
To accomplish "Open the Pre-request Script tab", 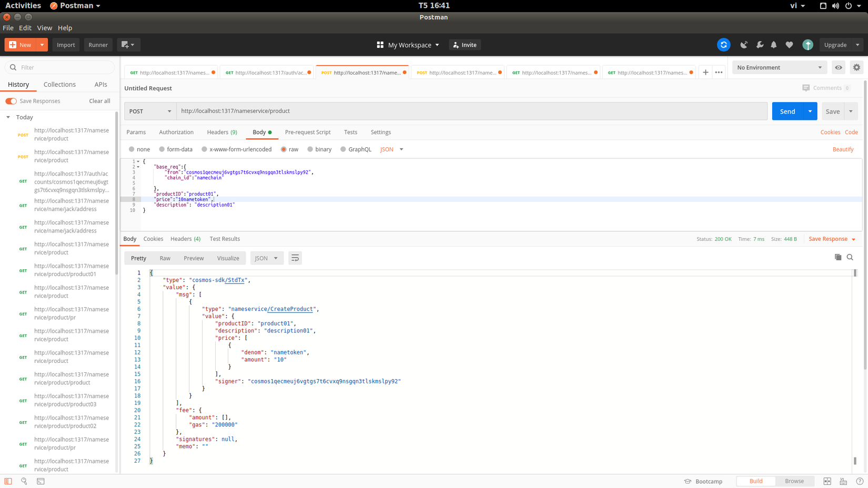I will (308, 132).
